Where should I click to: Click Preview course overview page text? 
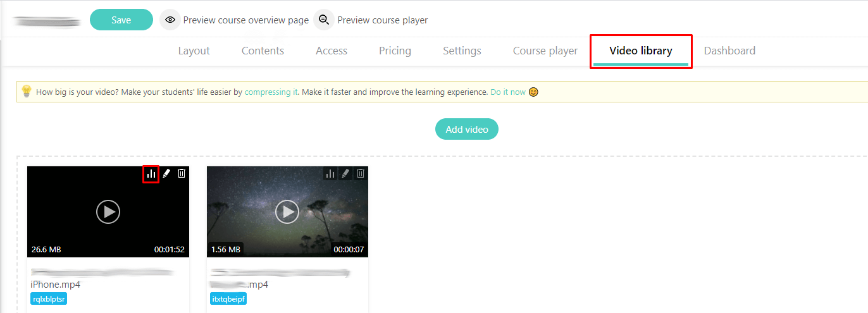(246, 20)
